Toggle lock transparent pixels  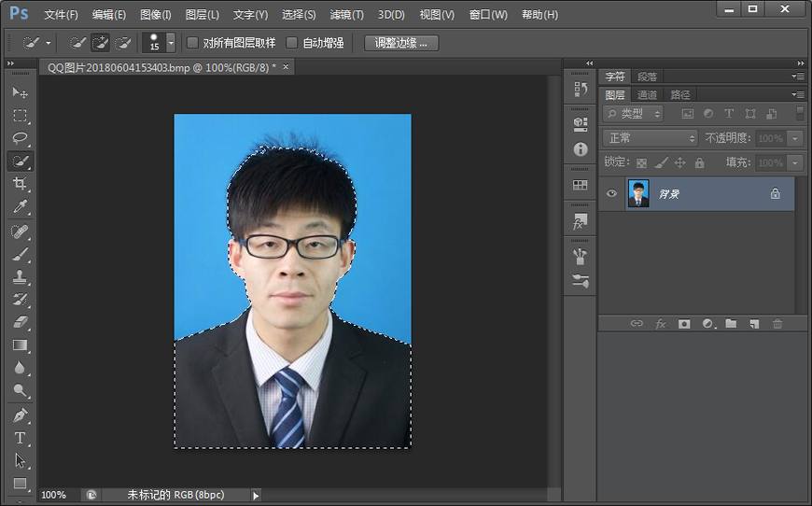tap(641, 162)
